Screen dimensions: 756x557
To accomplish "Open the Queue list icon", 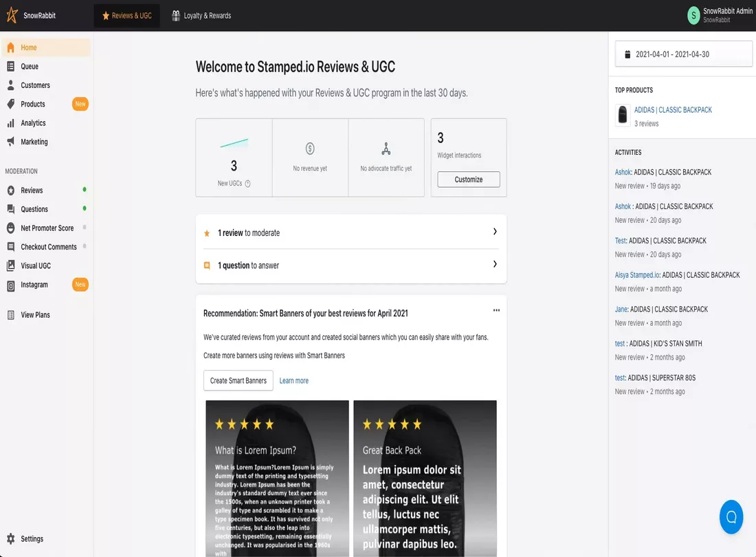I will pos(10,66).
